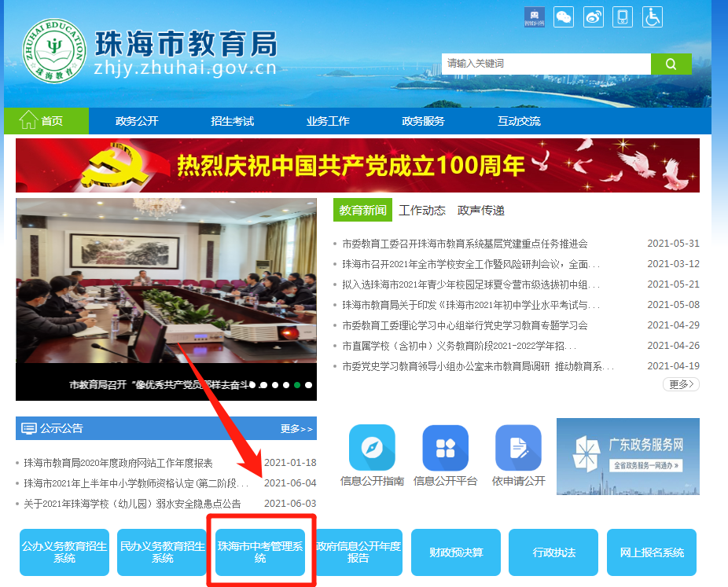
Task: Click the 100周年 celebration red banner
Action: [x=358, y=165]
